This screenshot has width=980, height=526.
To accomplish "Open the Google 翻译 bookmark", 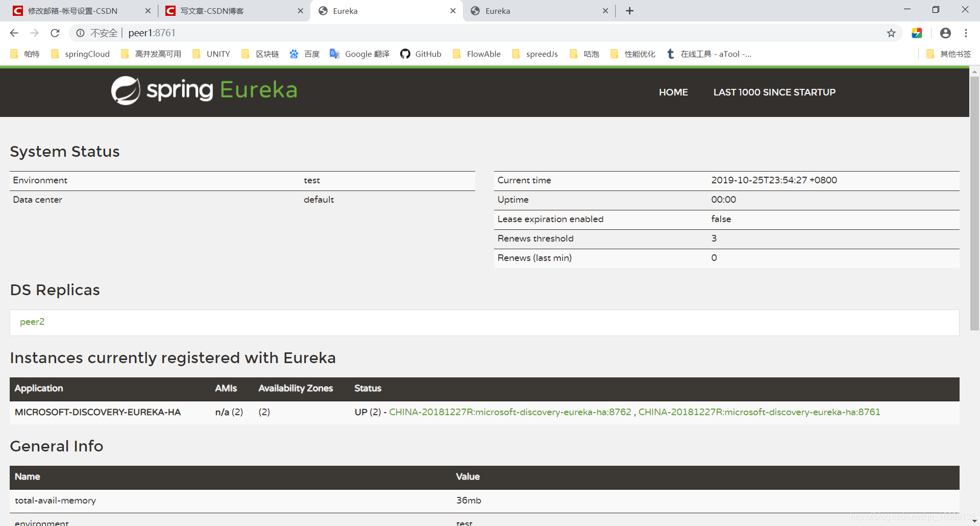I will click(x=360, y=54).
